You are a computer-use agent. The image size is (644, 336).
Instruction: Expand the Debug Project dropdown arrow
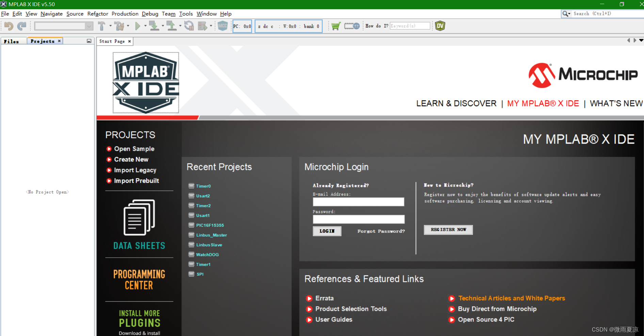click(x=211, y=26)
